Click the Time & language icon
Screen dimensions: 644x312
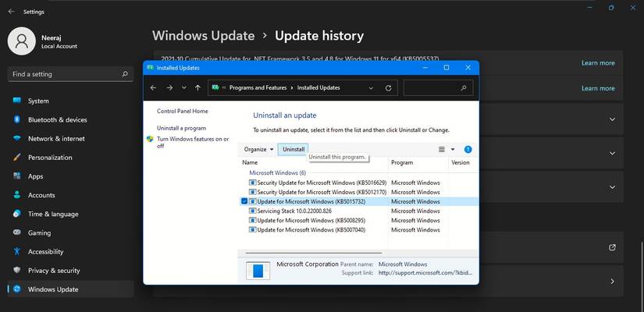pyautogui.click(x=17, y=214)
